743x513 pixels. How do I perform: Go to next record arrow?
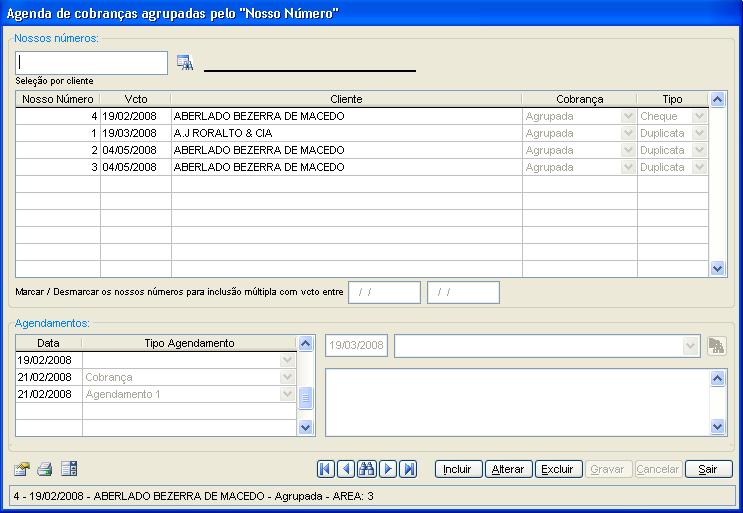388,469
